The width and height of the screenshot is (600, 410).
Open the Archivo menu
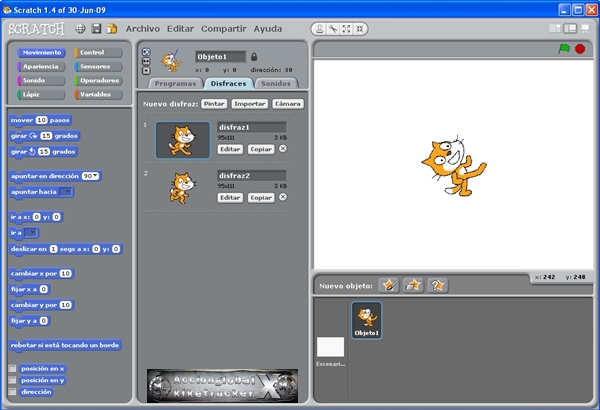click(x=143, y=29)
